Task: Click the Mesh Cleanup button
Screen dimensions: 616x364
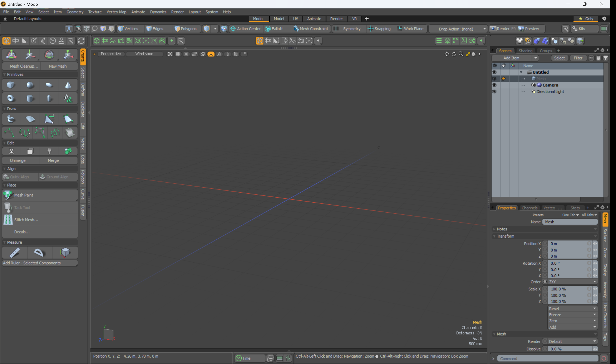Action: 24,66
